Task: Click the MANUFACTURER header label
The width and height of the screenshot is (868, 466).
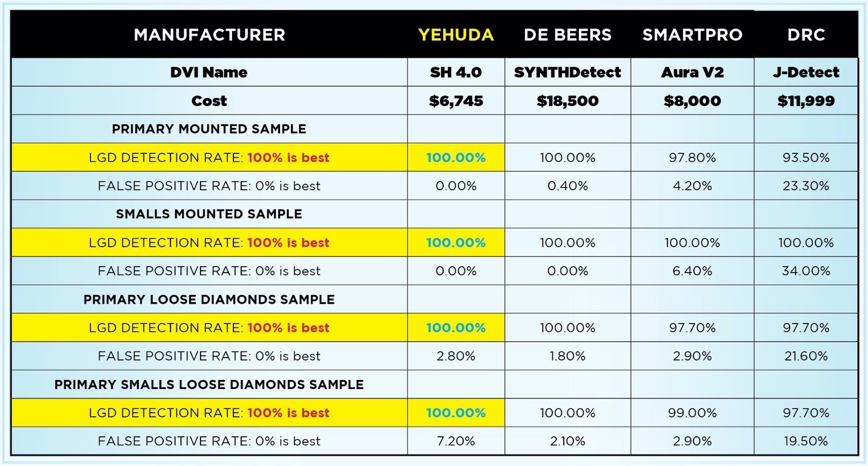Action: click(x=209, y=35)
